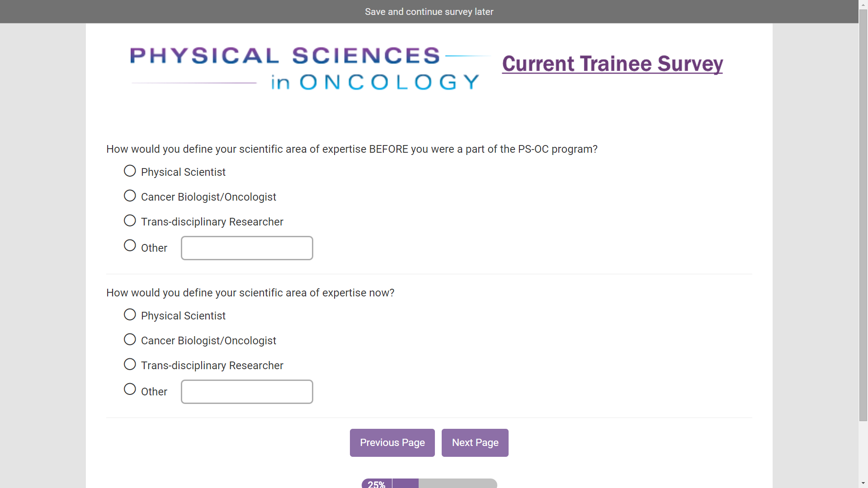
Task: Click the 25% survey progress bar
Action: click(x=429, y=483)
